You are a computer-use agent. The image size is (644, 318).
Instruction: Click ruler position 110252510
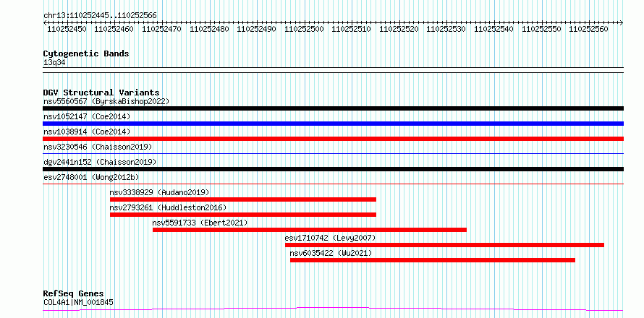coord(351,29)
